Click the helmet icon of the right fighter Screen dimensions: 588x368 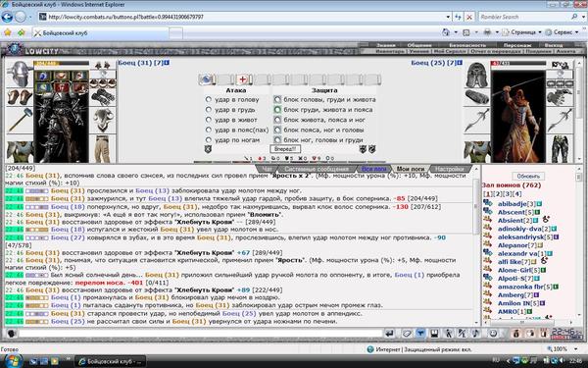tap(476, 74)
